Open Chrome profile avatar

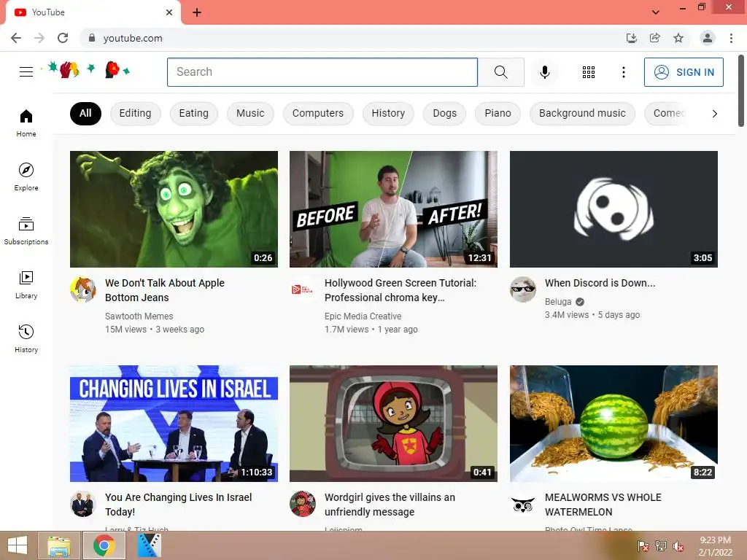coord(708,38)
